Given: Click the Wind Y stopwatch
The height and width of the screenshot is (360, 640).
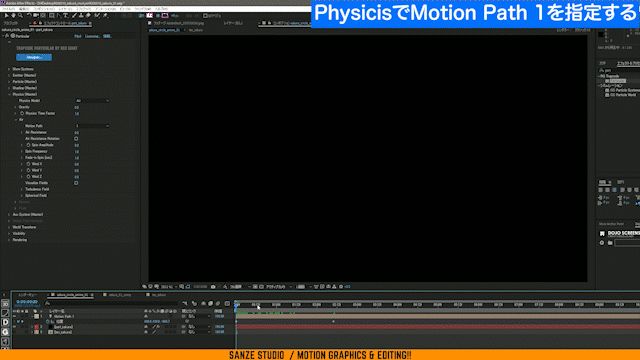Looking at the screenshot, I should click(x=28, y=170).
